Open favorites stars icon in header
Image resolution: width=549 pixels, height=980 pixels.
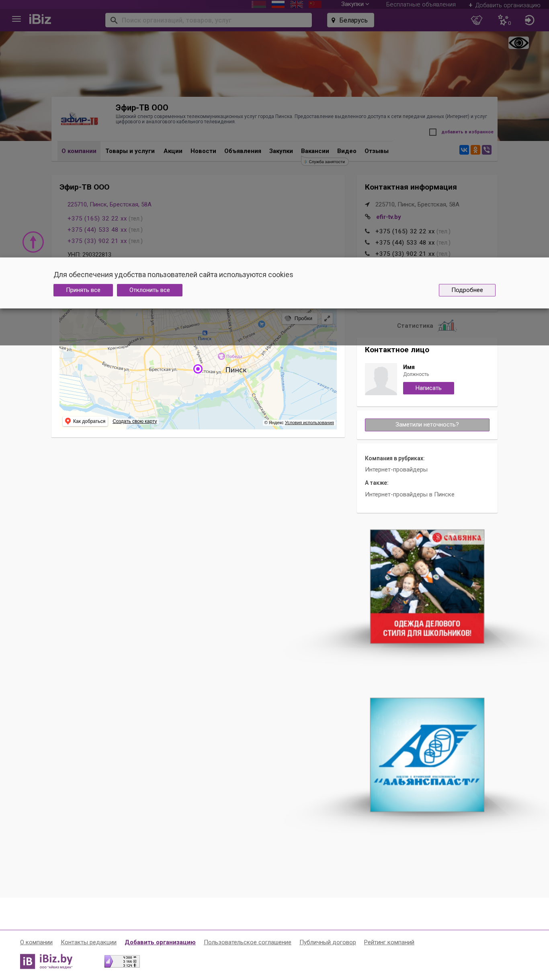[504, 20]
